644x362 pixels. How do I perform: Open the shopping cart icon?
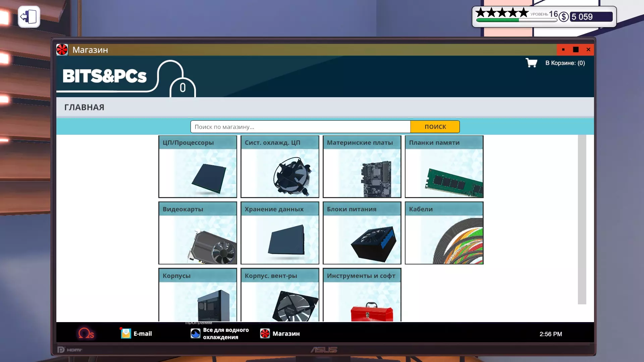531,63
